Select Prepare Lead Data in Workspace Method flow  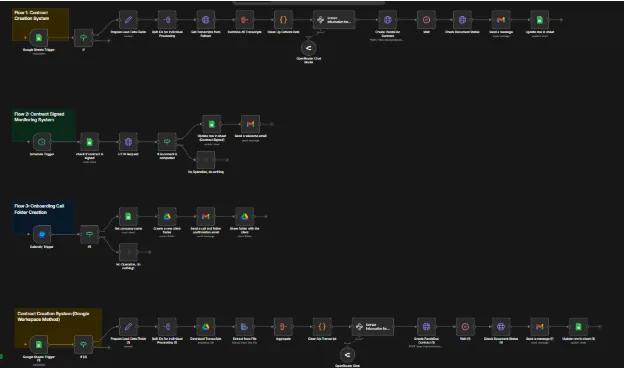click(x=128, y=327)
